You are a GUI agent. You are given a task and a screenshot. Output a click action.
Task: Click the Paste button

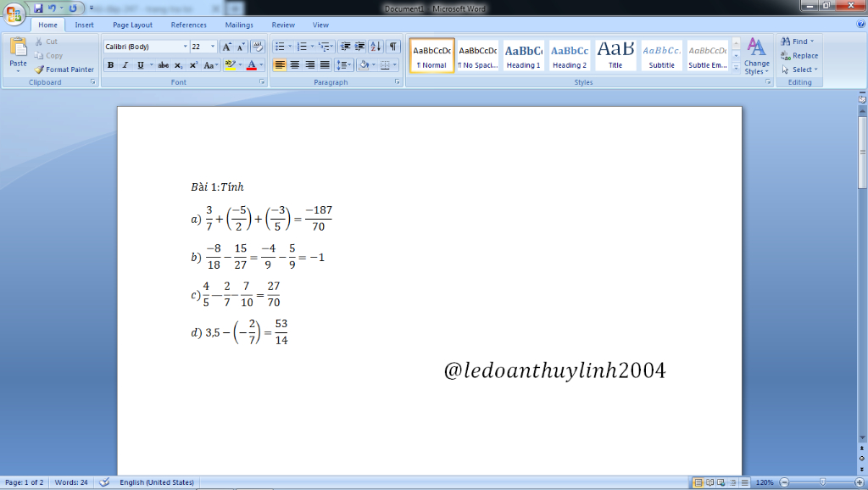pos(18,55)
